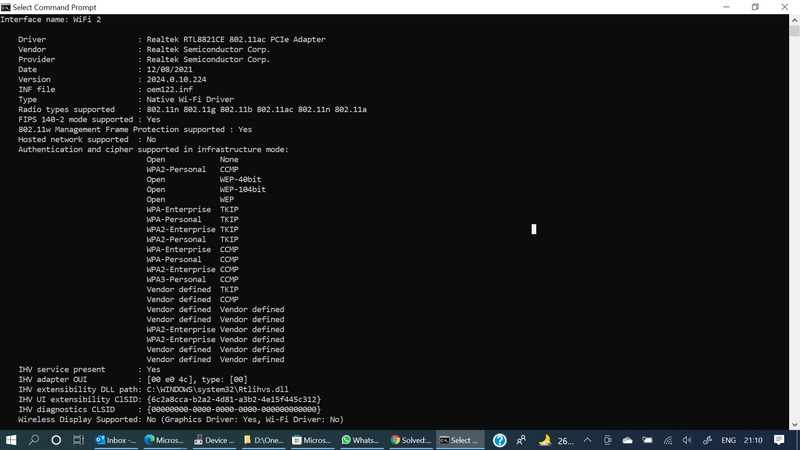Switch to Outlook Inbox taskbar app

tap(116, 440)
